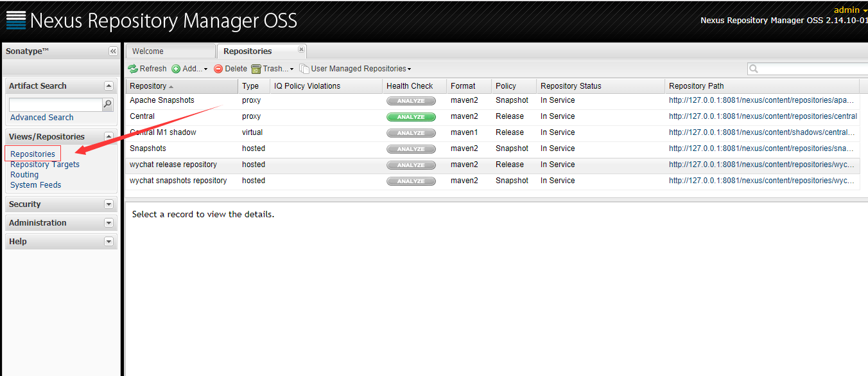
Task: Click the artifact search magnifier icon
Action: [108, 104]
